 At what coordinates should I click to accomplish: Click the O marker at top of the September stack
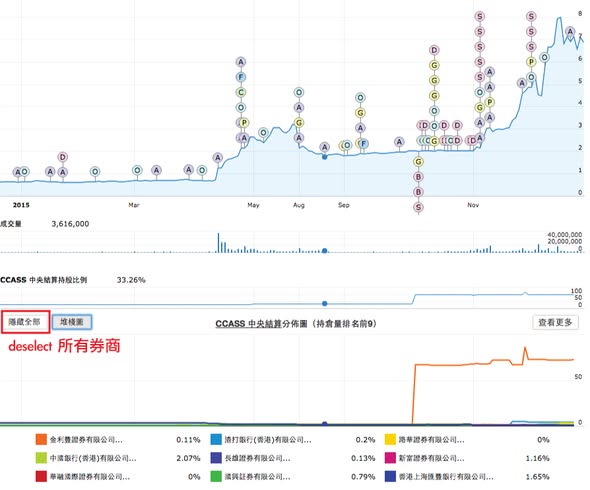click(360, 98)
